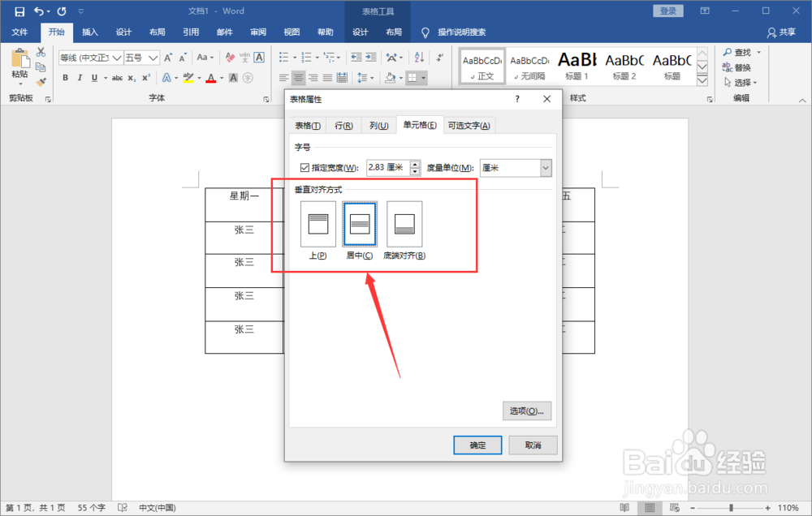This screenshot has width=812, height=516.
Task: Open the font color swatch
Action: [x=209, y=77]
